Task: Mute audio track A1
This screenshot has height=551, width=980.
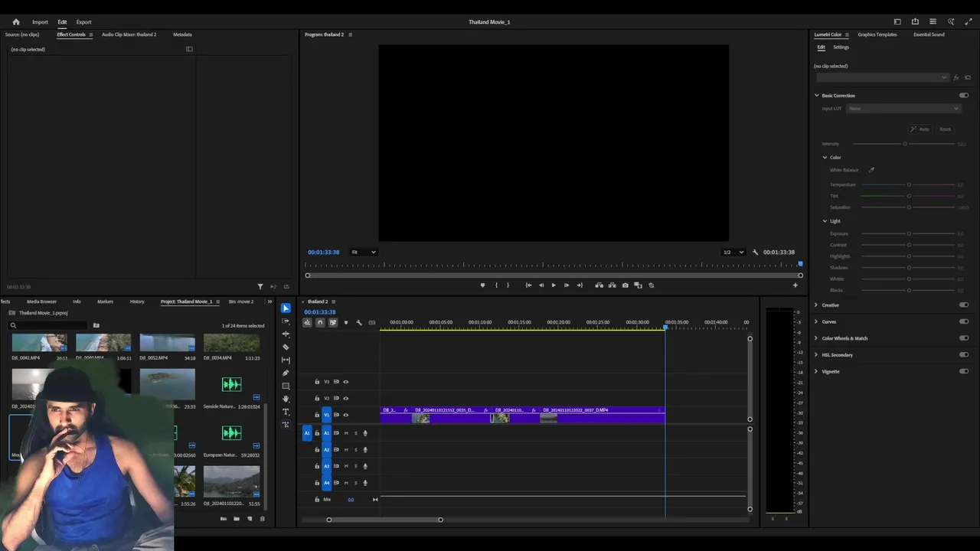Action: point(346,433)
